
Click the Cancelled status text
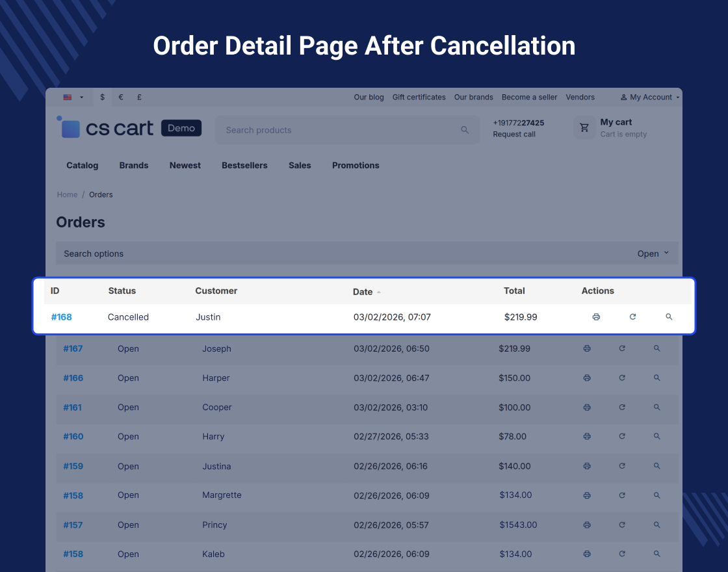pos(128,317)
